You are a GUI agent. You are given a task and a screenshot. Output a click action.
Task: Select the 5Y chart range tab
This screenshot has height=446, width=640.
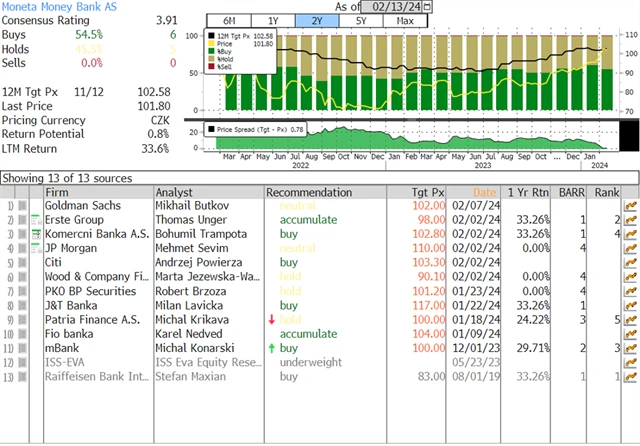point(360,21)
